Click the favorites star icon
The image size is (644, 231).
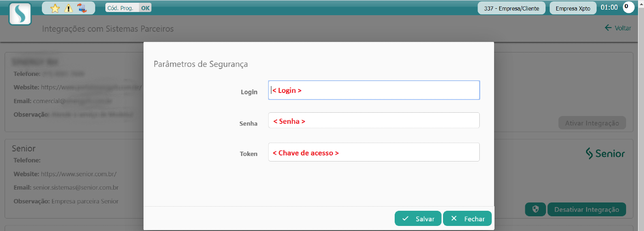[x=55, y=8]
